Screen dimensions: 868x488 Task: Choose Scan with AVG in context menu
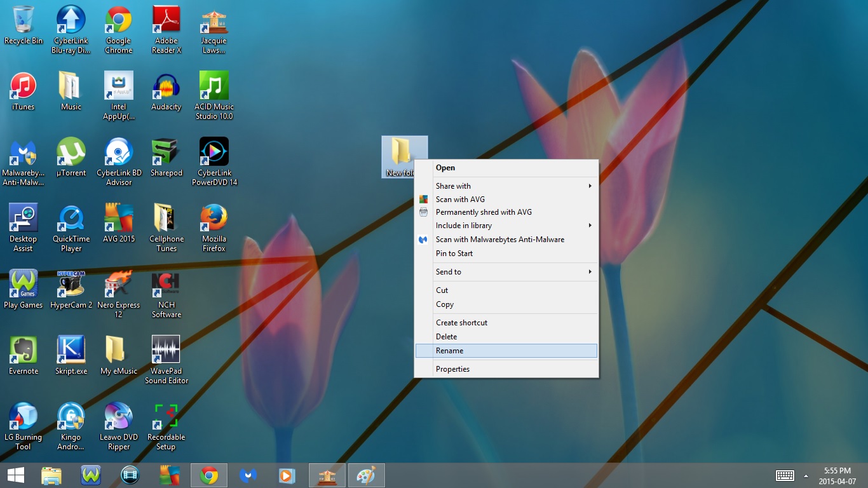[x=506, y=200]
